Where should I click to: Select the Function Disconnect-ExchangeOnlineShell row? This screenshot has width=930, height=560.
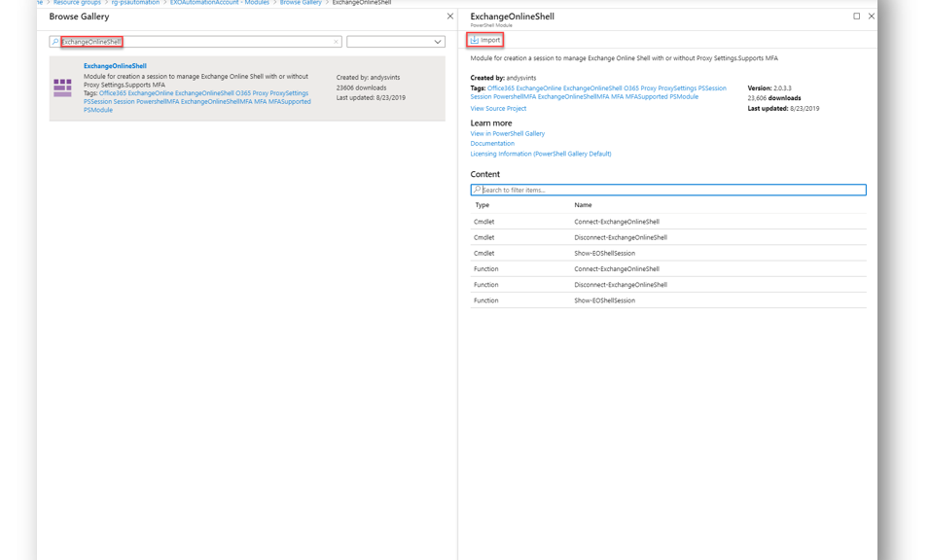click(x=668, y=285)
